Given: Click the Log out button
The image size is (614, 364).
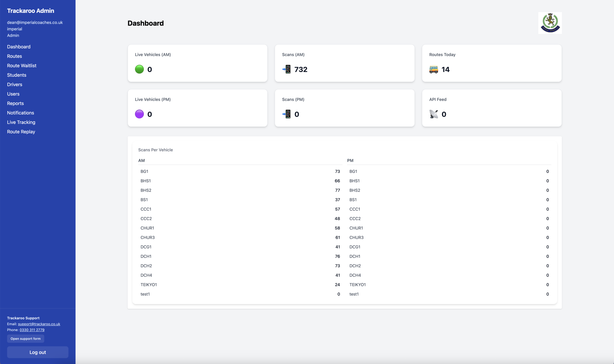Looking at the screenshot, I should (37, 352).
